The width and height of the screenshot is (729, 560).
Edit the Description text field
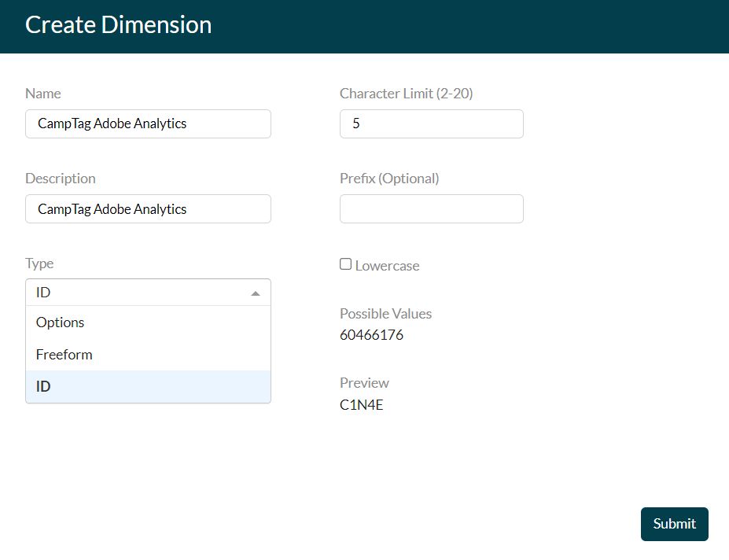coord(148,208)
